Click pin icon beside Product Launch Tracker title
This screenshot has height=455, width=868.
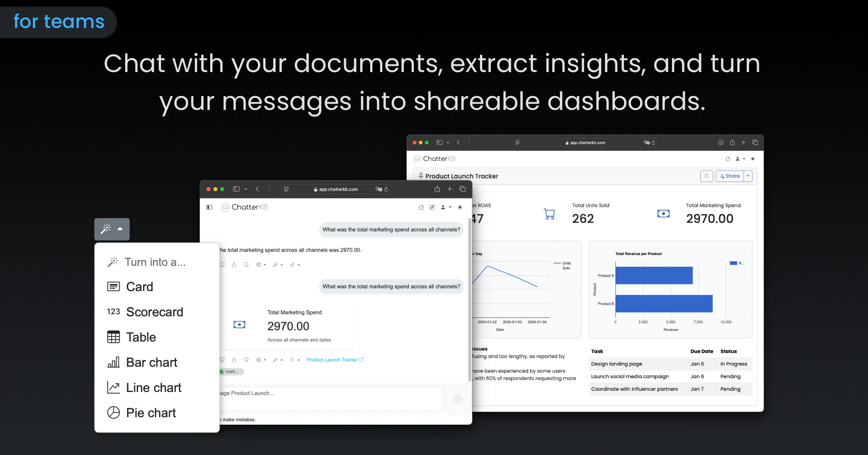pyautogui.click(x=421, y=176)
